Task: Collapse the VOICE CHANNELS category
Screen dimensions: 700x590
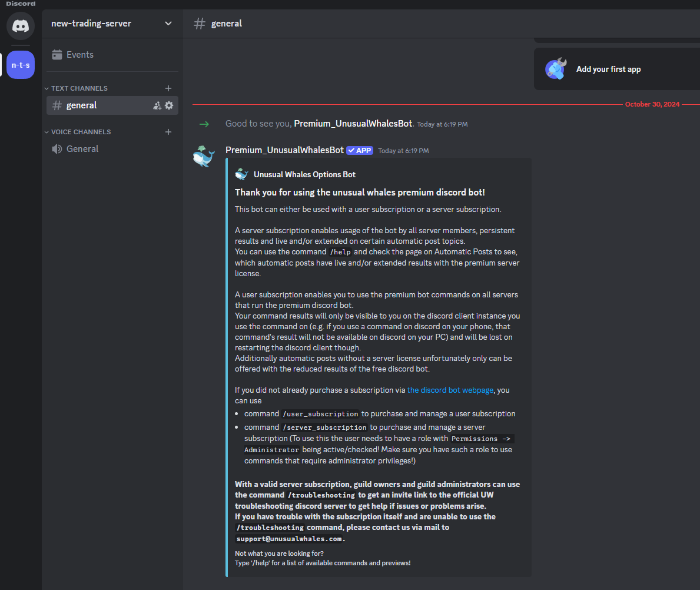Action: pos(78,132)
